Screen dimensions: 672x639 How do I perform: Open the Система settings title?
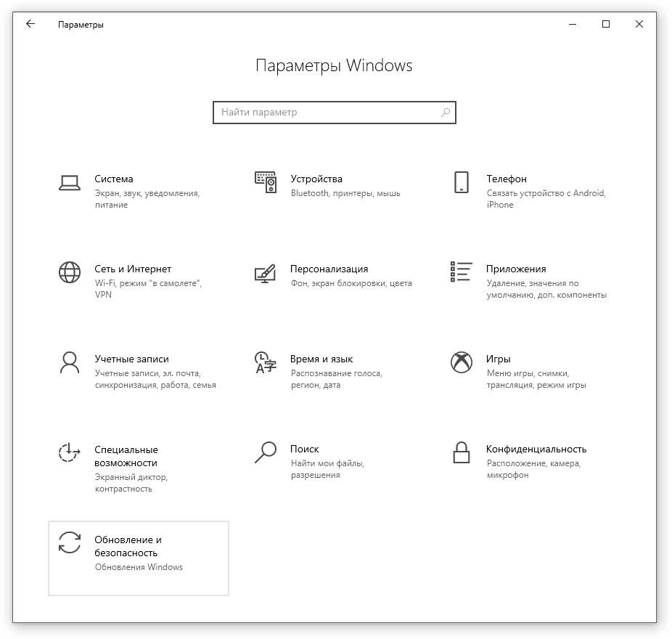[113, 179]
